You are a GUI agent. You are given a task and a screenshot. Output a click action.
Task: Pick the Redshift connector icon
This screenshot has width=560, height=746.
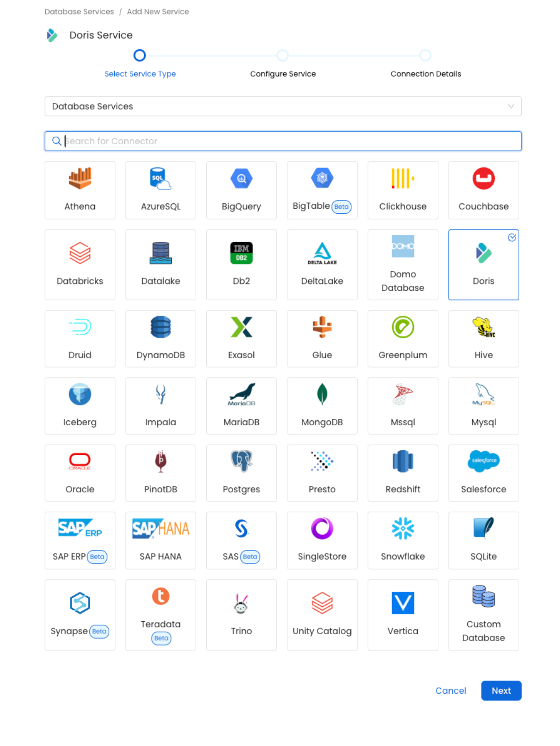point(402,461)
